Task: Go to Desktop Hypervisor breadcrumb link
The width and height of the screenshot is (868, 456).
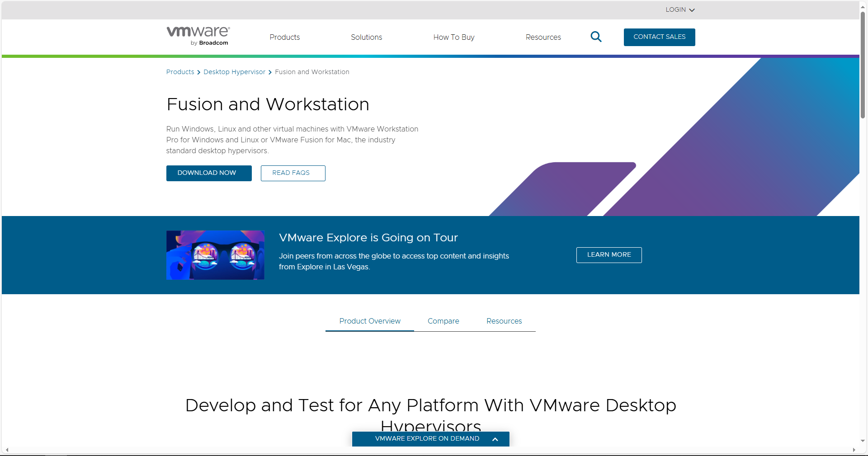Action: 234,72
